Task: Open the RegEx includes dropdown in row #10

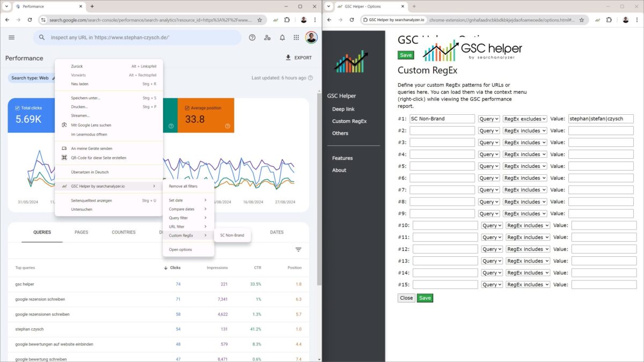Action: [x=528, y=225]
